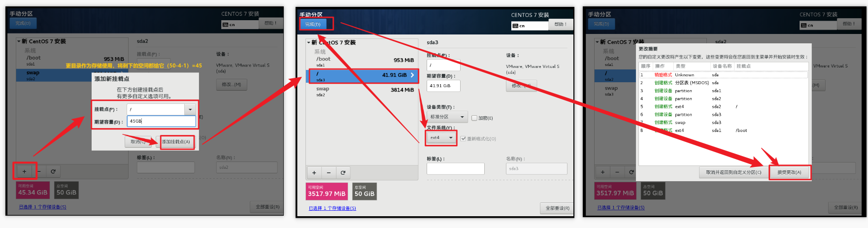Click the refresh icon in the left screenshot
Viewport: 868px width, 228px height.
click(53, 171)
